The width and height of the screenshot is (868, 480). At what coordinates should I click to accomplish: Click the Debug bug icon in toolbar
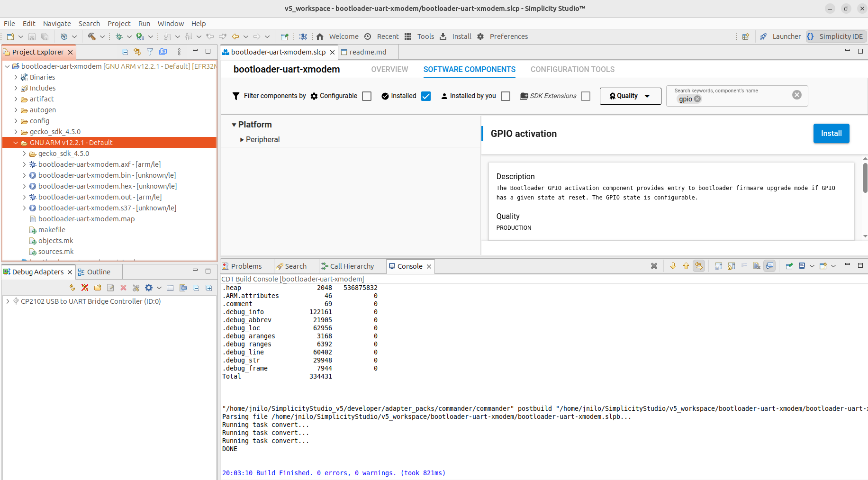pos(119,36)
